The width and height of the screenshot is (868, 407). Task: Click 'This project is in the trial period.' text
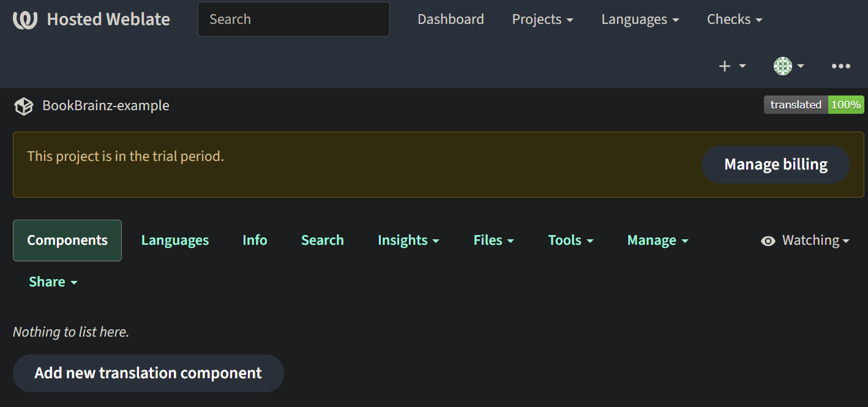point(125,156)
